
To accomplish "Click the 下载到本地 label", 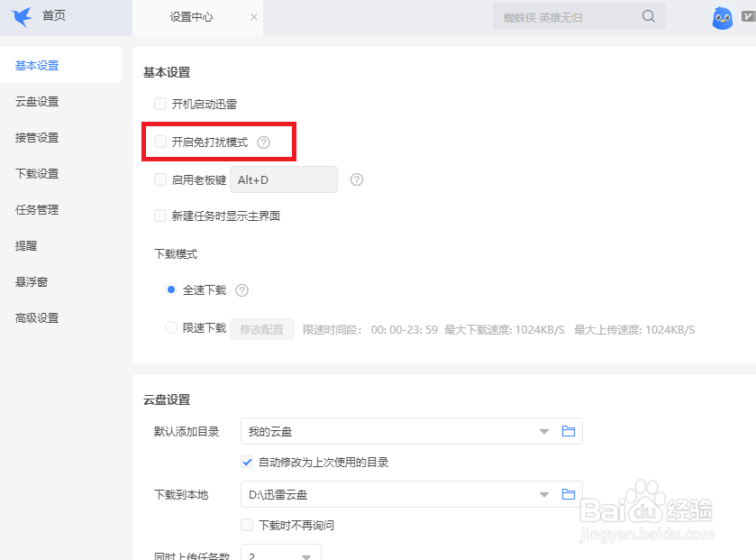I will pos(181,495).
